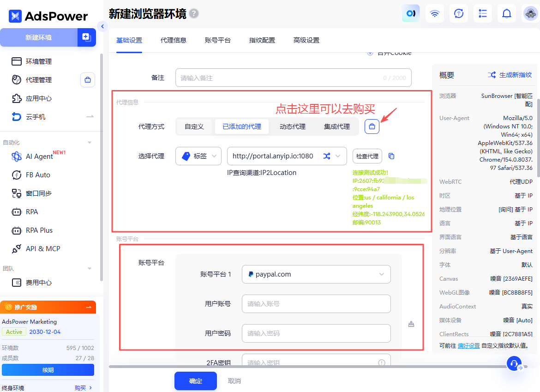
Task: Switch to the 基础设置 tab
Action: (129, 40)
